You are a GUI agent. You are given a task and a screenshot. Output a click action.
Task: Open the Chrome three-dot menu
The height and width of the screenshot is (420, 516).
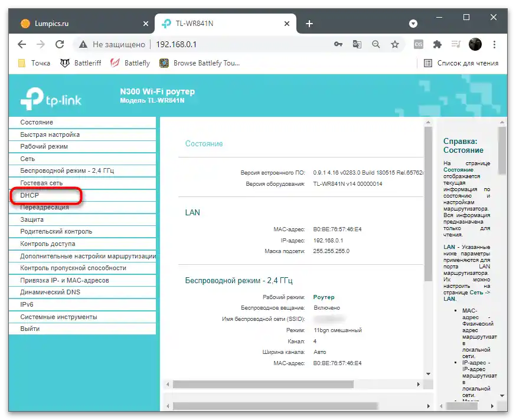click(494, 44)
